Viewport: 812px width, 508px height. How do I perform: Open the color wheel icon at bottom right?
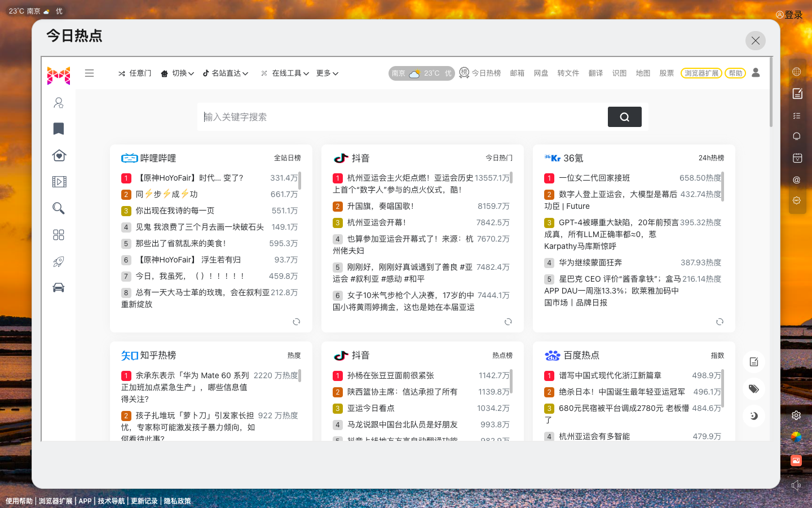796,437
